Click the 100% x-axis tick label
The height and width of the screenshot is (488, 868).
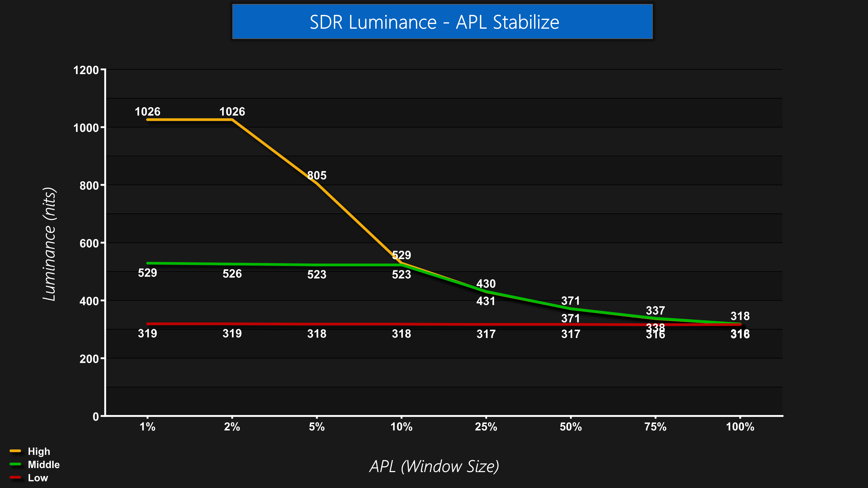pos(740,427)
